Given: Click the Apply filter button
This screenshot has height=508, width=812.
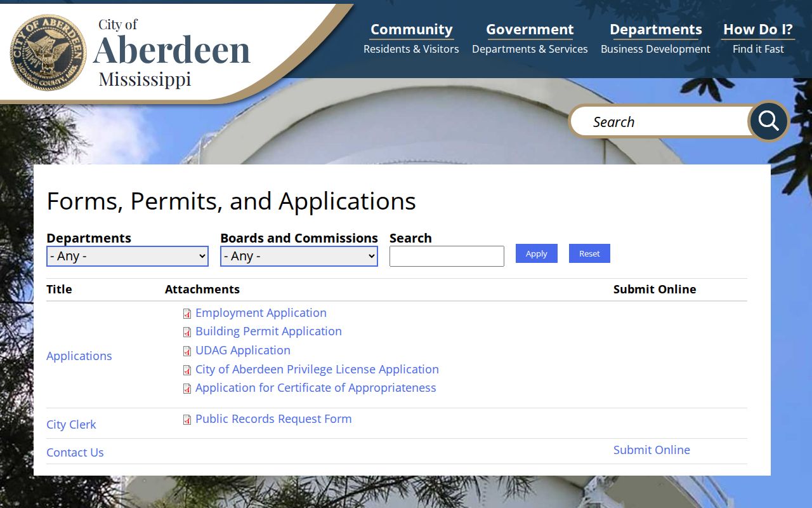Looking at the screenshot, I should tap(536, 253).
